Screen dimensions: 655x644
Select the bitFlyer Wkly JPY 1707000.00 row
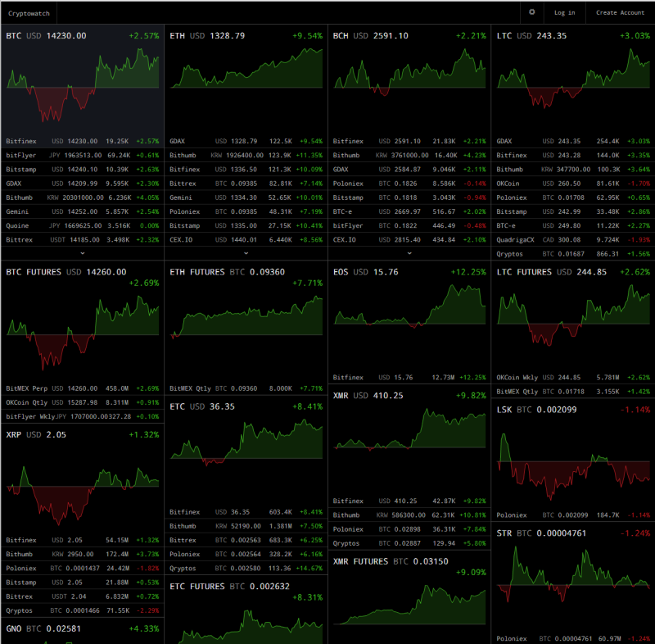(83, 416)
